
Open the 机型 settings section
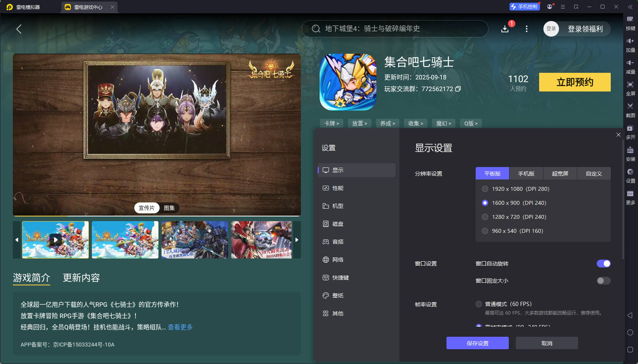click(x=357, y=206)
